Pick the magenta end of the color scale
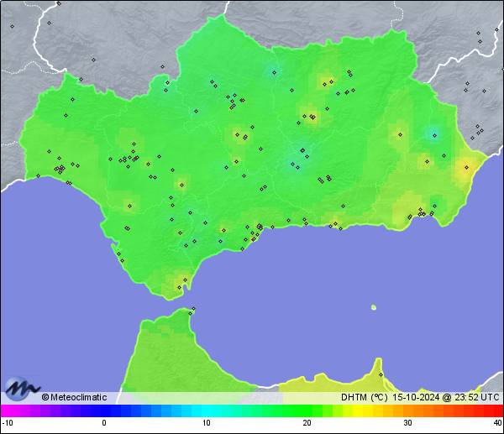This screenshot has width=504, height=434. click(x=7, y=410)
